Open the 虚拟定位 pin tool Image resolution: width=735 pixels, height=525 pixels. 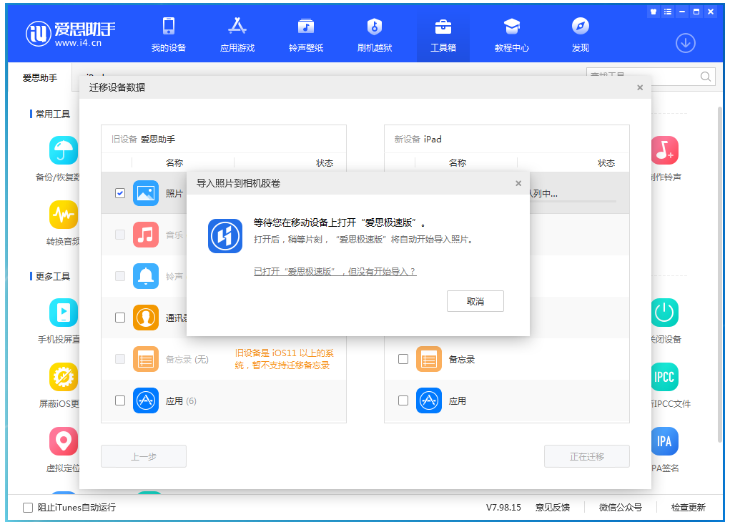63,441
